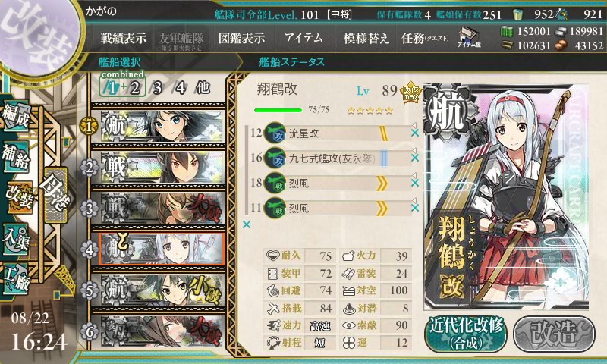
Task: Open the 他 (other ships) tab
Action: click(203, 88)
